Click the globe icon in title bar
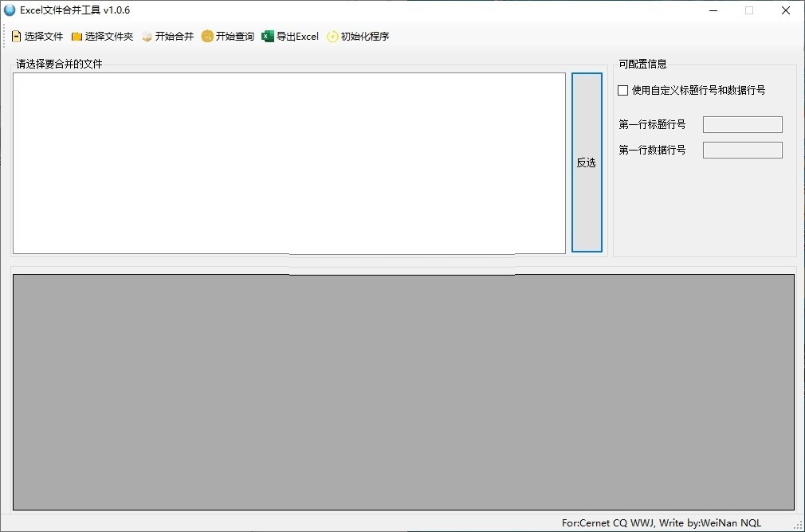Viewport: 805px width, 532px height. coord(9,10)
